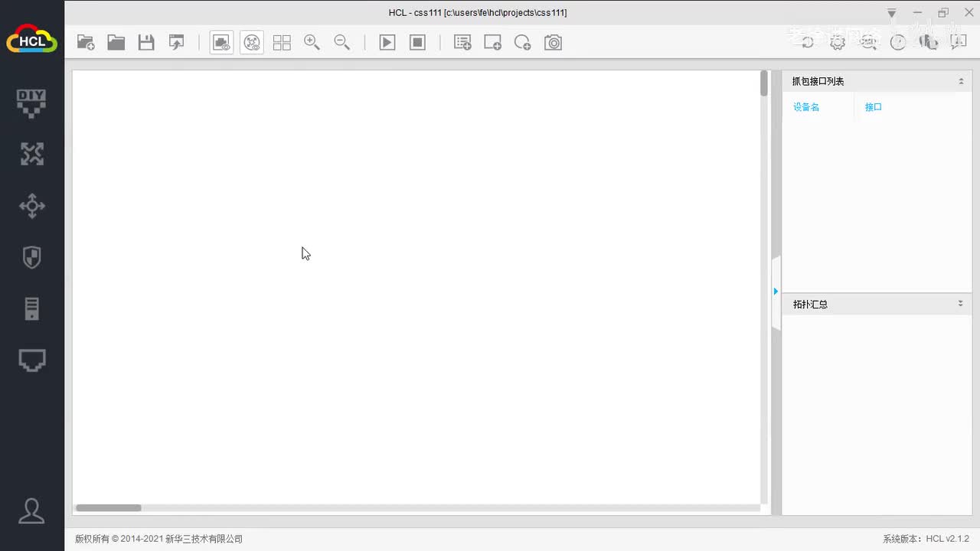Add a text annotation to the canvas

coord(462,43)
